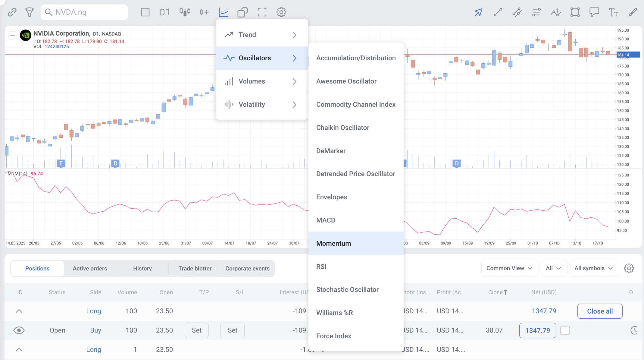Collapse the first Long position group
This screenshot has height=360, width=644.
pyautogui.click(x=19, y=311)
